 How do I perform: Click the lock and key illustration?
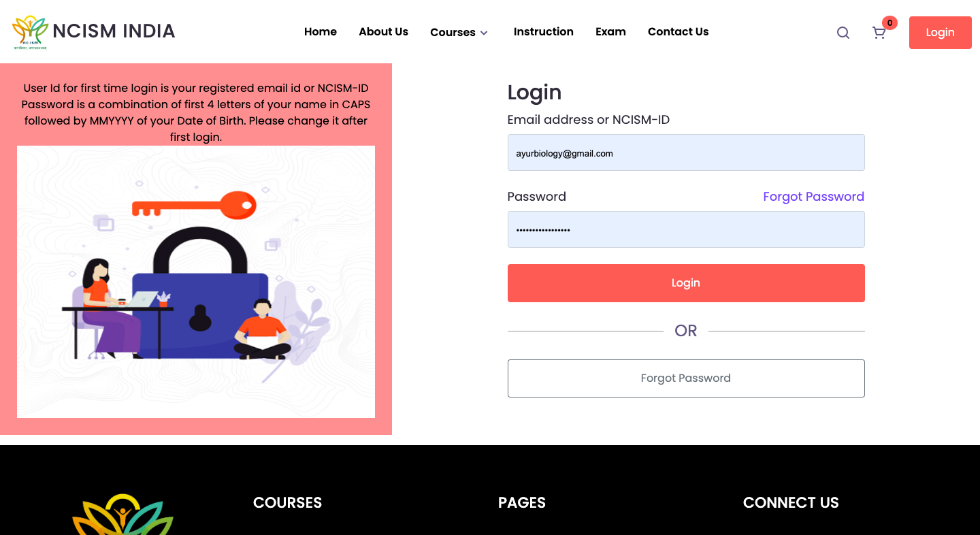pos(196,282)
